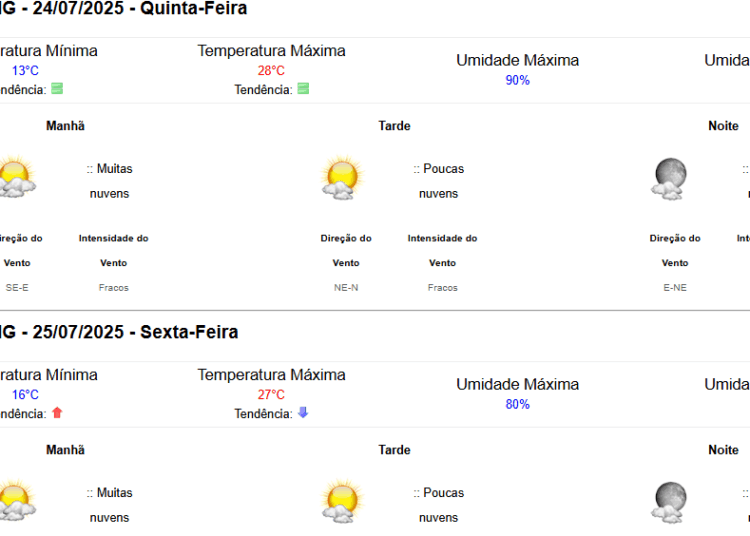Click blue falling trend arrow under 27°C
Viewport: 750px width, 536px height.
pyautogui.click(x=303, y=413)
